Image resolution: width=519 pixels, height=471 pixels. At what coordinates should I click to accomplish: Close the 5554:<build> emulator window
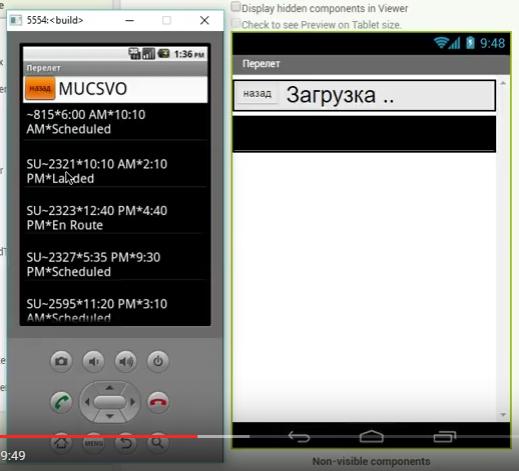tap(204, 20)
